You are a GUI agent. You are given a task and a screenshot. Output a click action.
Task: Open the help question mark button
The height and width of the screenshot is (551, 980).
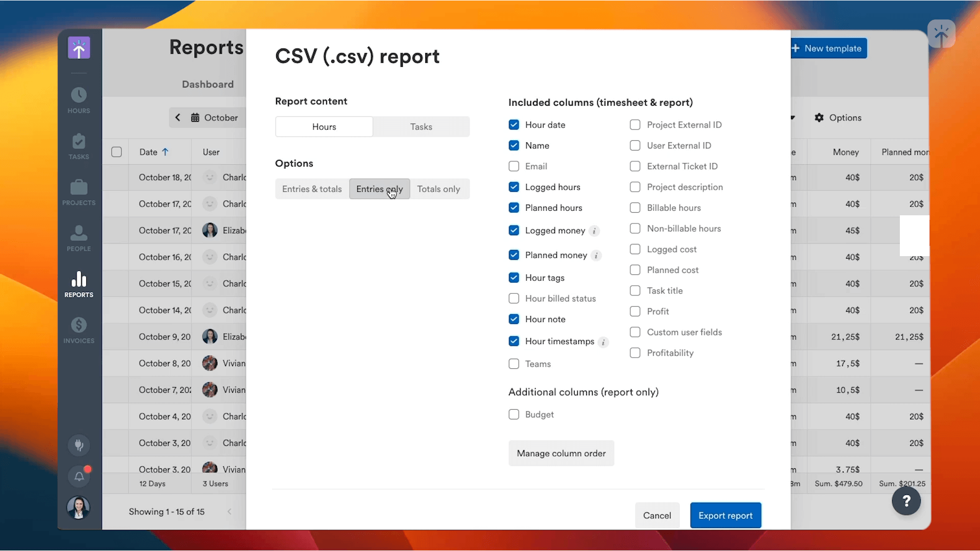(906, 501)
